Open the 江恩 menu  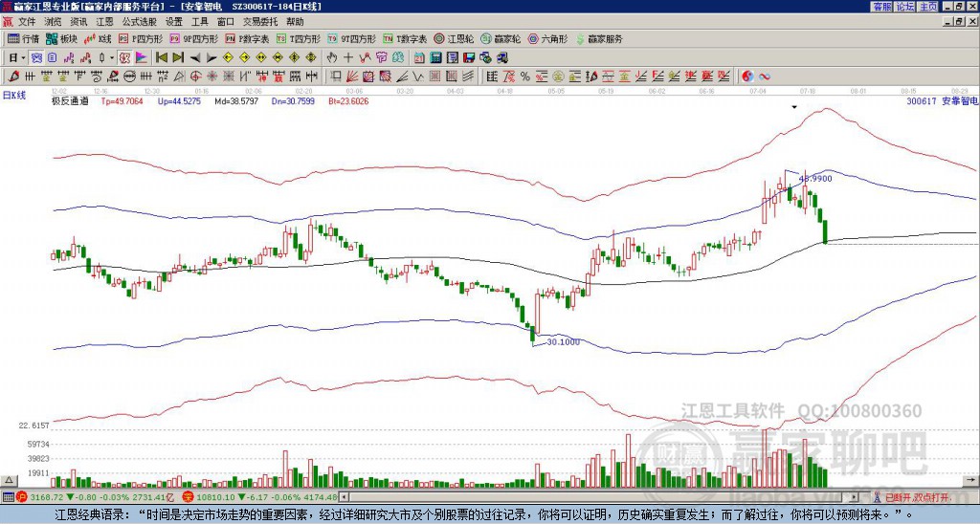click(x=104, y=22)
